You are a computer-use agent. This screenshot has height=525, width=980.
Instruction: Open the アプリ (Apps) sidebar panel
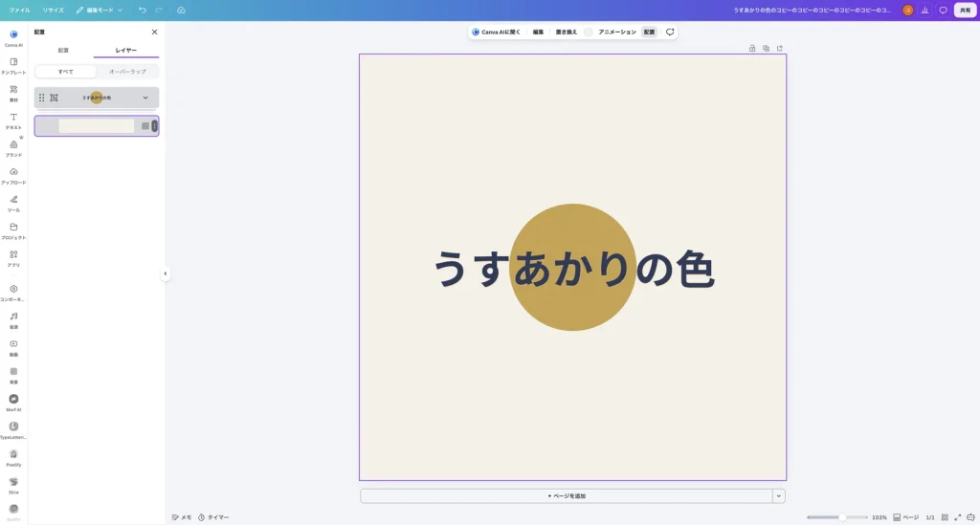point(13,257)
